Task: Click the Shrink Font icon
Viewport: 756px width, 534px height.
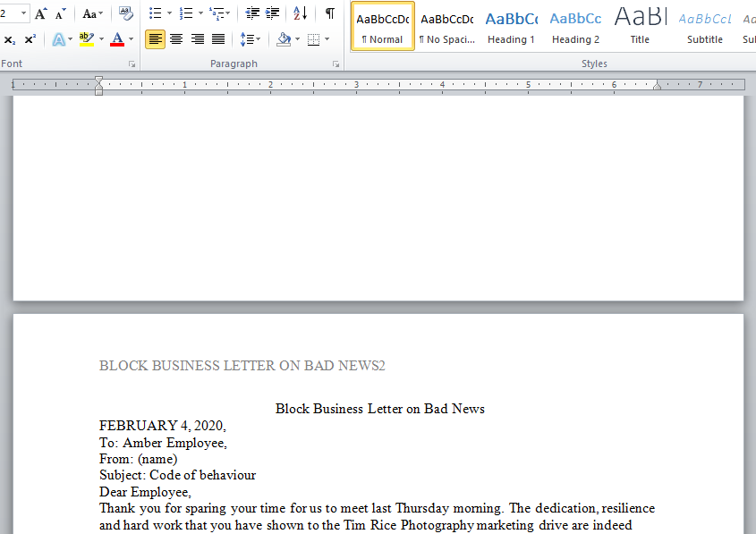Action: pyautogui.click(x=61, y=13)
